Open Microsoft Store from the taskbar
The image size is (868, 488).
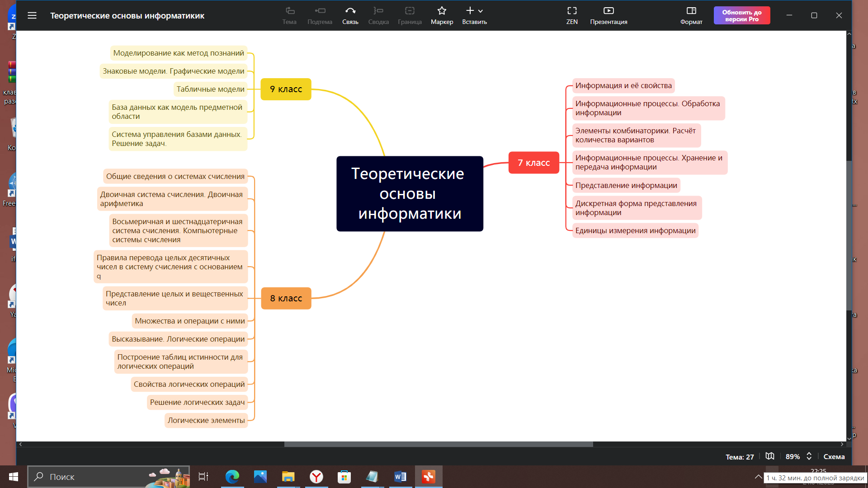point(344,477)
